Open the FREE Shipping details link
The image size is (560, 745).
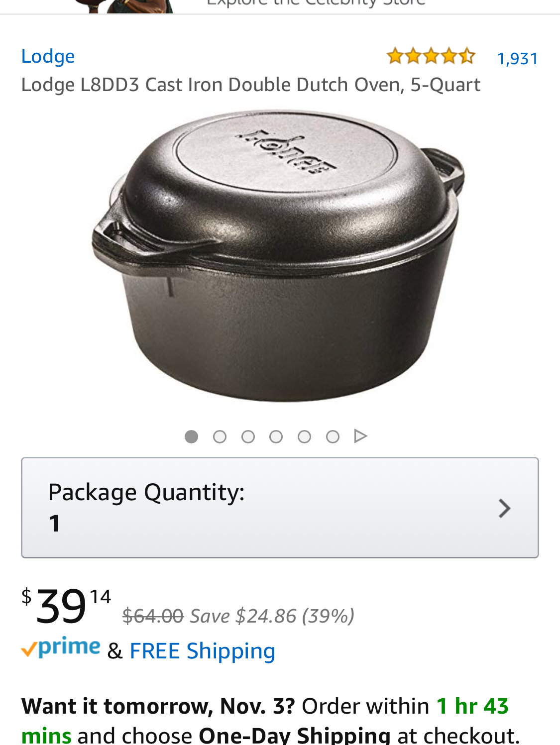click(x=202, y=651)
